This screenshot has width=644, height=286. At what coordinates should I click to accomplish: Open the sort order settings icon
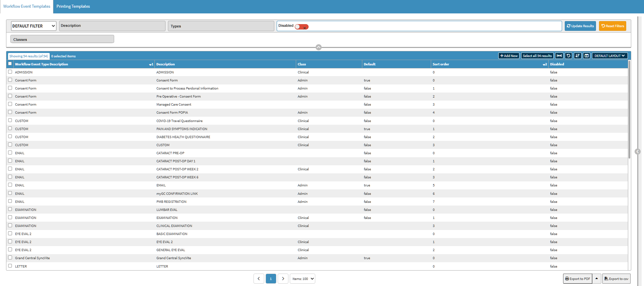(577, 56)
